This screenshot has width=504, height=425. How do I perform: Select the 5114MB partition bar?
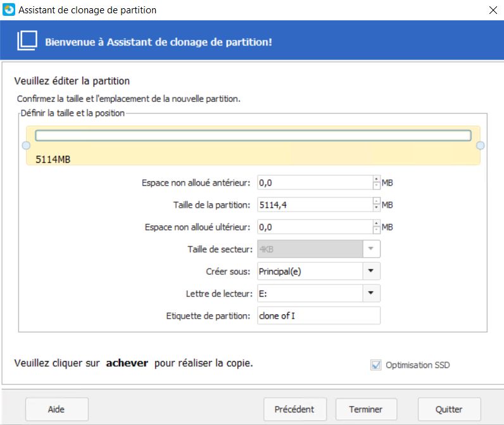pos(253,136)
